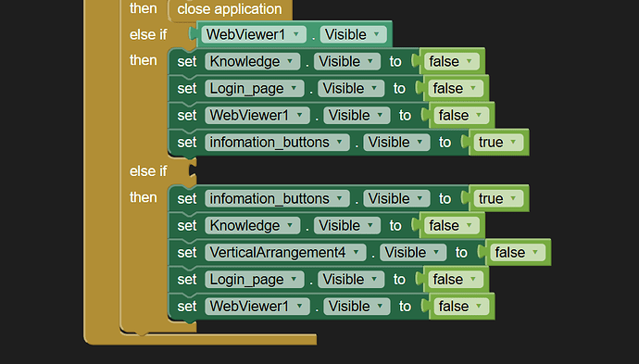Image resolution: width=639 pixels, height=364 pixels.
Task: Change false value on bottom WebViewer1 row
Action: coord(461,307)
